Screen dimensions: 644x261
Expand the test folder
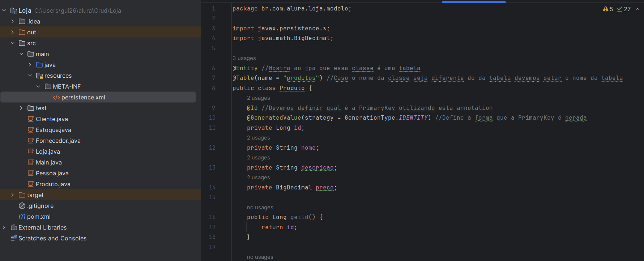tap(21, 108)
